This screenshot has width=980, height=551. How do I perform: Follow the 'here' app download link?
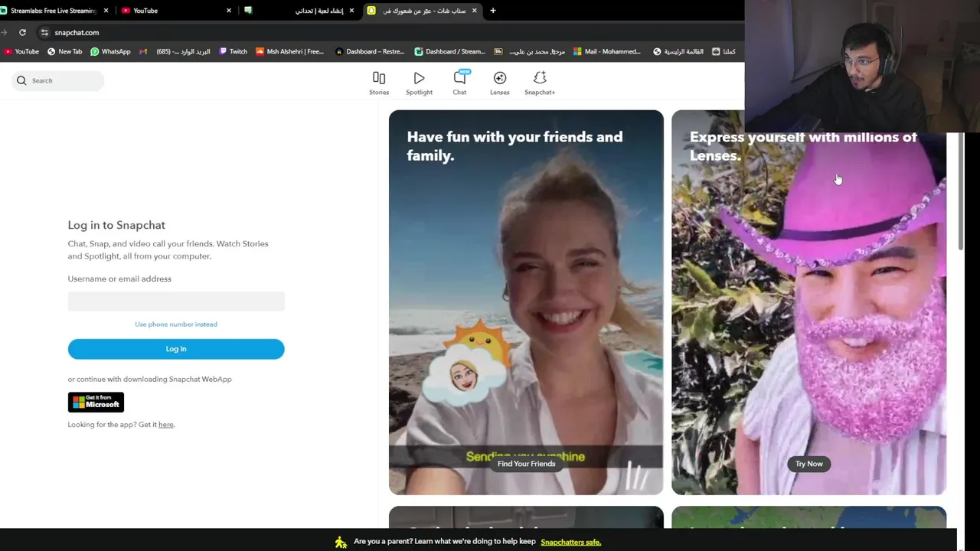166,425
